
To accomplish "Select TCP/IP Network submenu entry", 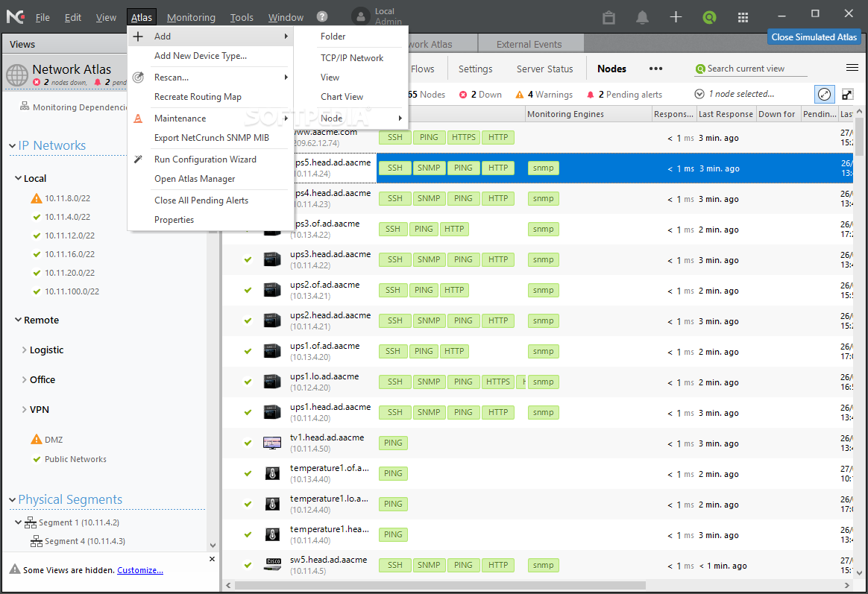I will click(x=351, y=58).
